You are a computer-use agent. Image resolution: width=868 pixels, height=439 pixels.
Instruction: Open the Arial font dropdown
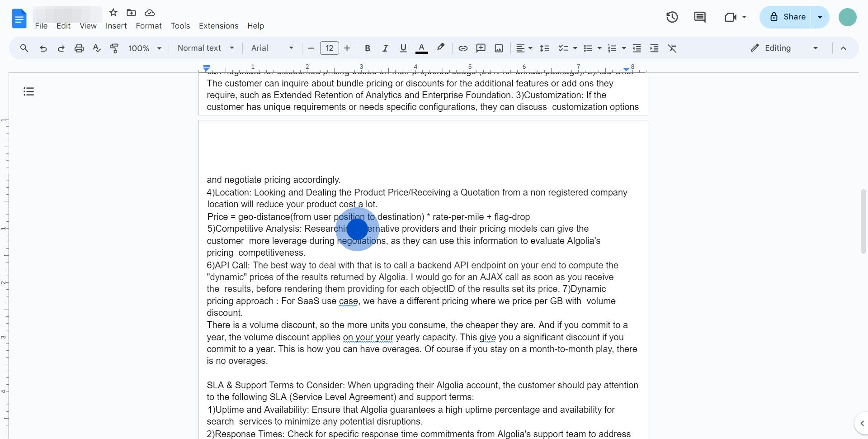coord(272,48)
